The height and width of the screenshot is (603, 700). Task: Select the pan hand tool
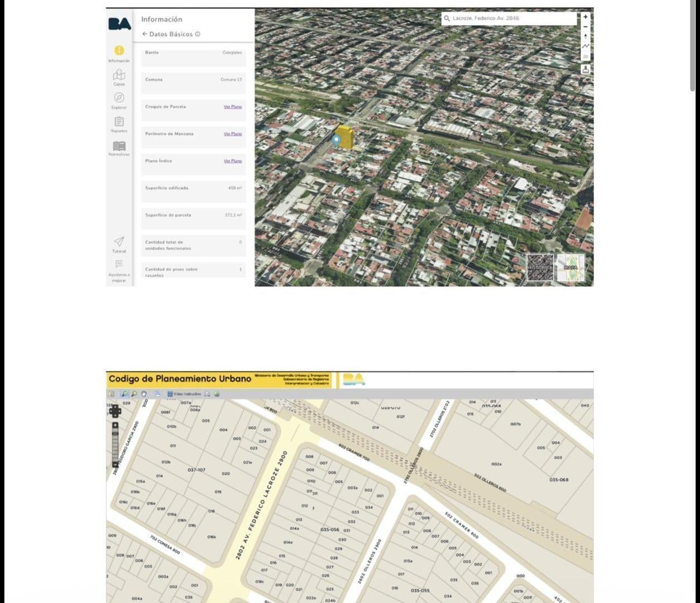point(144,394)
